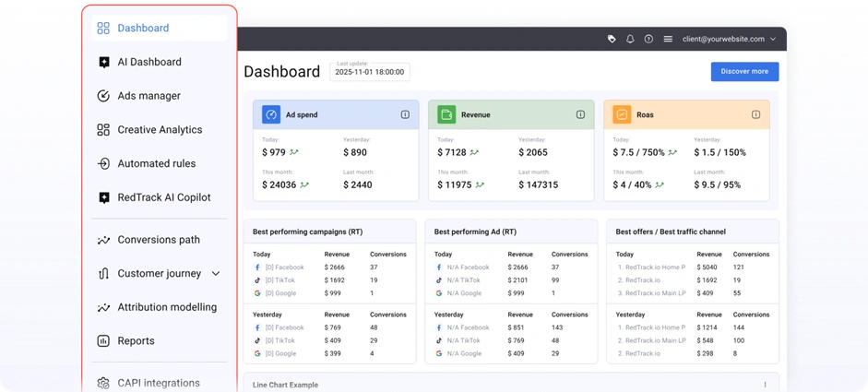Select Creative Analytics in sidebar
This screenshot has width=868, height=392.
[159, 130]
